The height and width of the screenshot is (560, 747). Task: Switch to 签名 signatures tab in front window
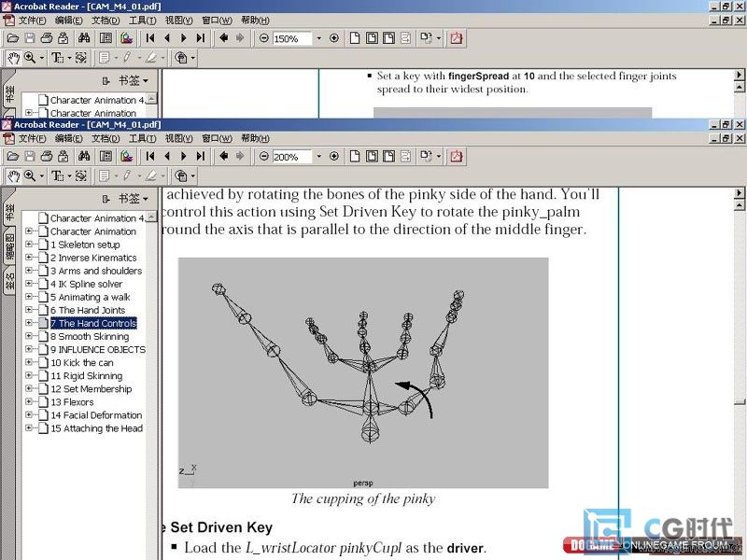9,281
